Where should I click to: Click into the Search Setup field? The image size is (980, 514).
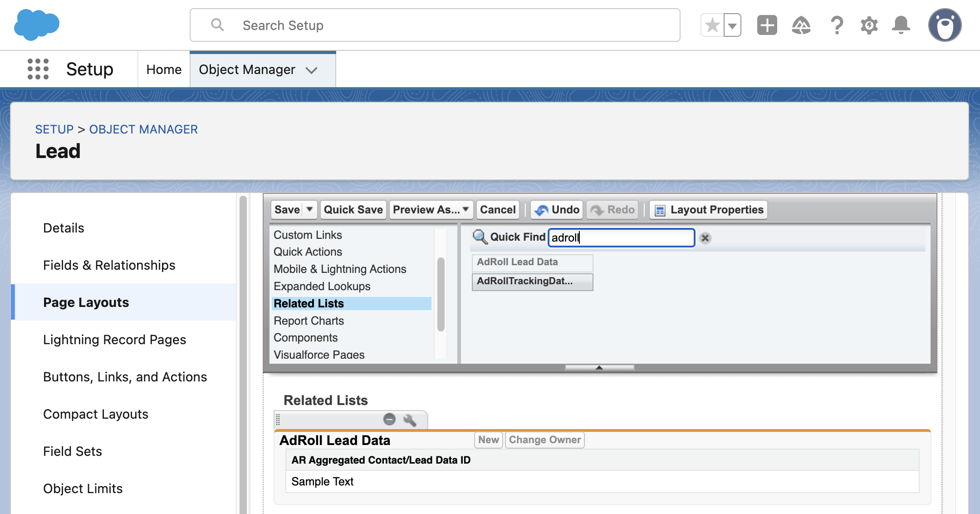point(435,25)
